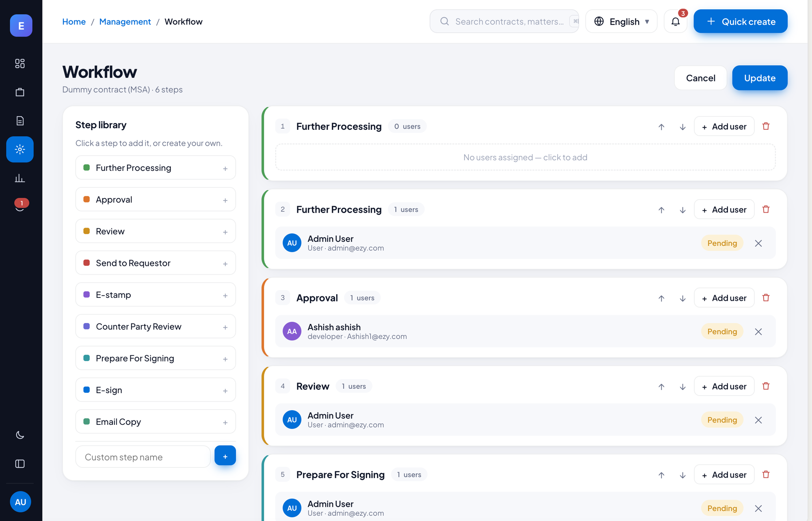Move the Review step down
The image size is (812, 521).
[683, 387]
